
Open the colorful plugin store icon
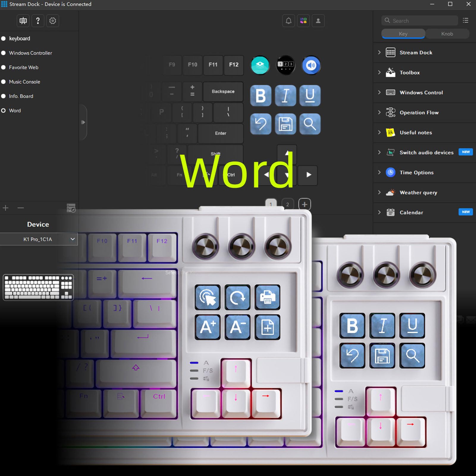[303, 21]
